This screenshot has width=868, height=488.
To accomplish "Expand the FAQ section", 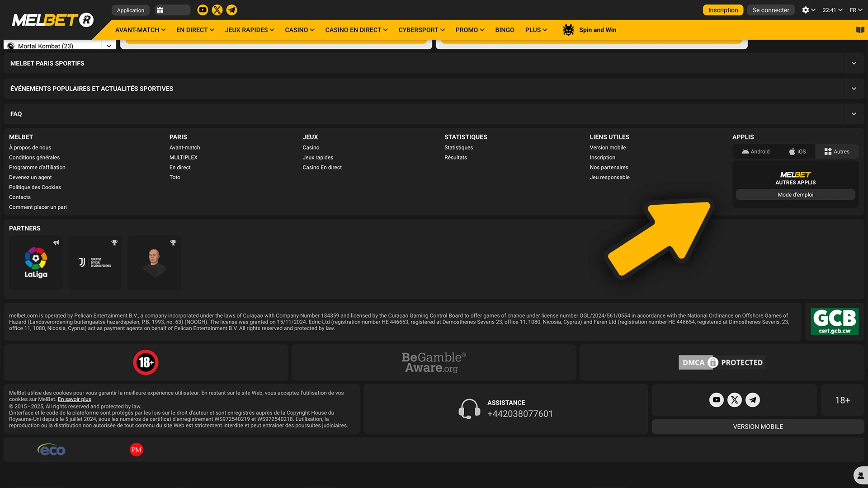I will (x=854, y=114).
